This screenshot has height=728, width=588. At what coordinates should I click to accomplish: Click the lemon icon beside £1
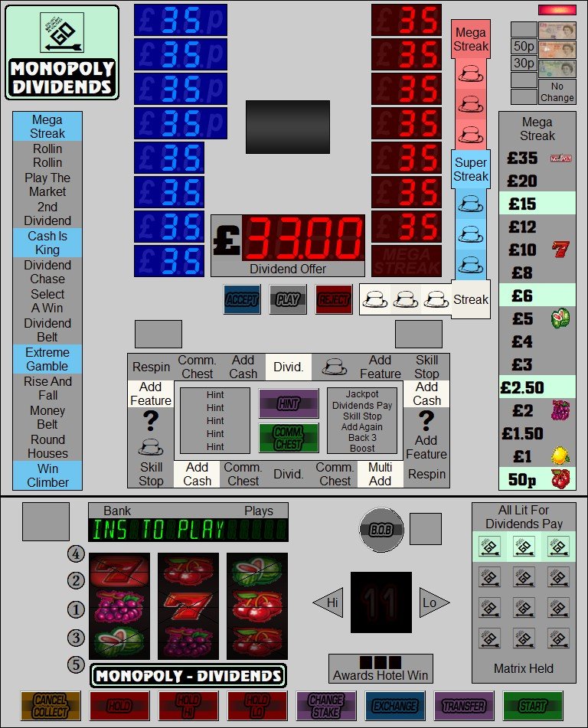pos(560,456)
